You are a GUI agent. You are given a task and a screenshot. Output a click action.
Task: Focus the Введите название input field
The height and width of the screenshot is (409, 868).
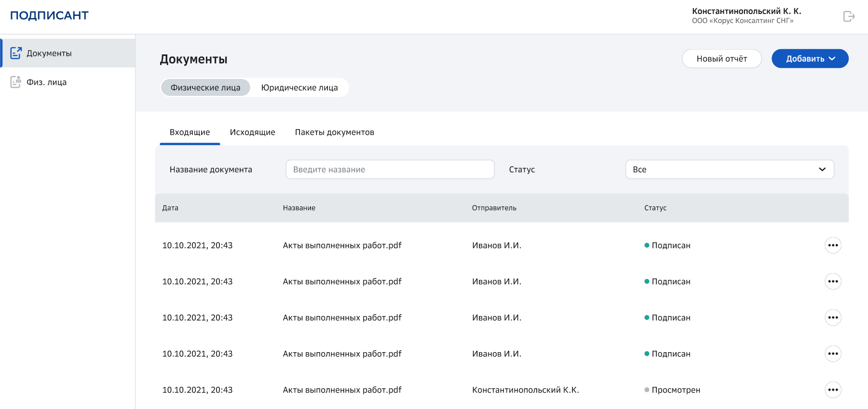390,170
